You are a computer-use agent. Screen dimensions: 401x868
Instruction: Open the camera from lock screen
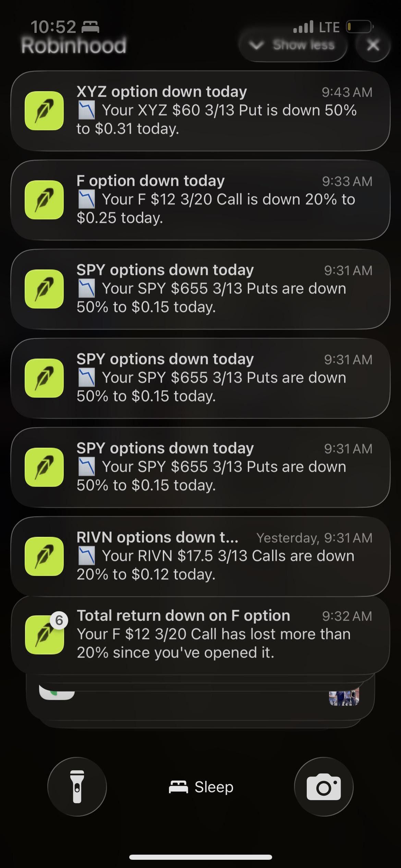[x=324, y=787]
